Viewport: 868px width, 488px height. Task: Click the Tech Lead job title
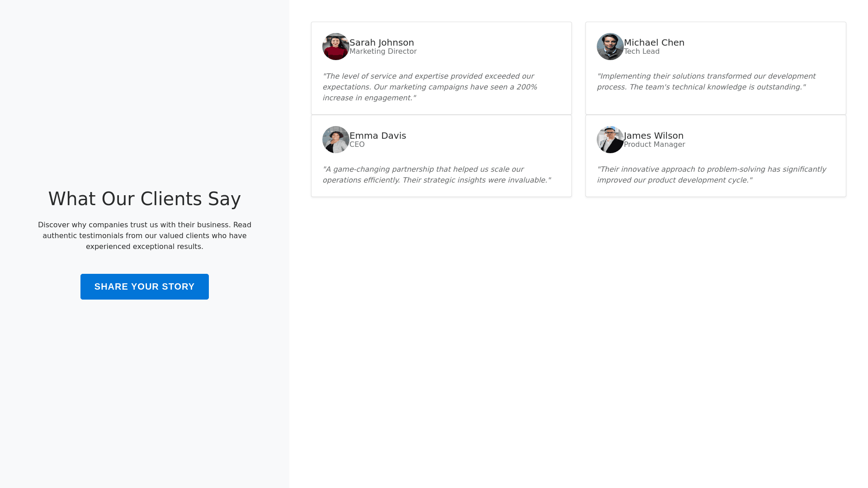coord(642,52)
